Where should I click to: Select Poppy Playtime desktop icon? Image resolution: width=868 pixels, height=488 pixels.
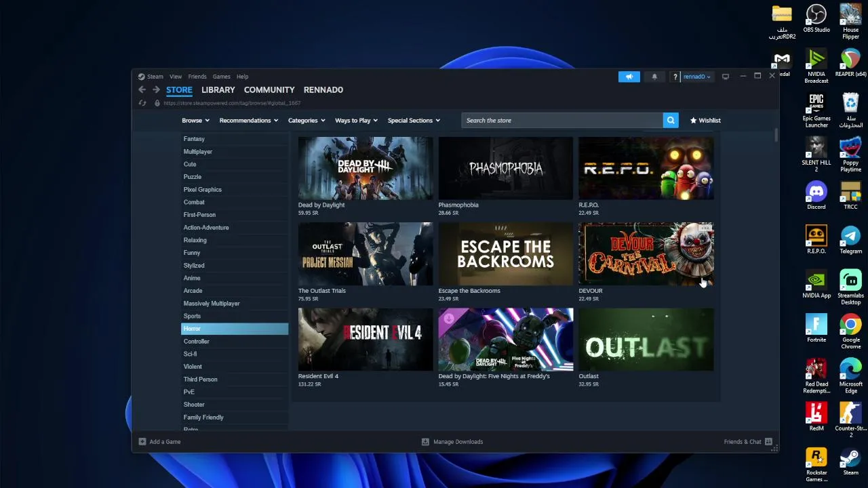tap(850, 155)
